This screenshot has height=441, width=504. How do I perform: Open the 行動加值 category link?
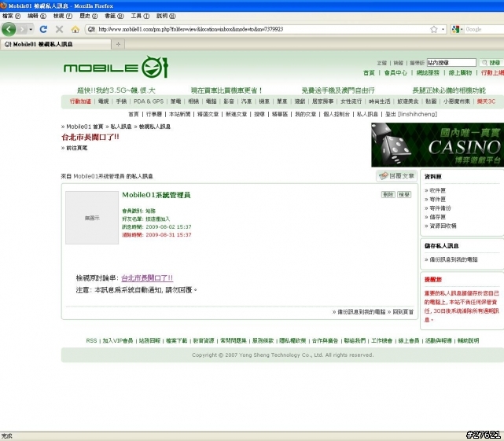click(x=80, y=101)
